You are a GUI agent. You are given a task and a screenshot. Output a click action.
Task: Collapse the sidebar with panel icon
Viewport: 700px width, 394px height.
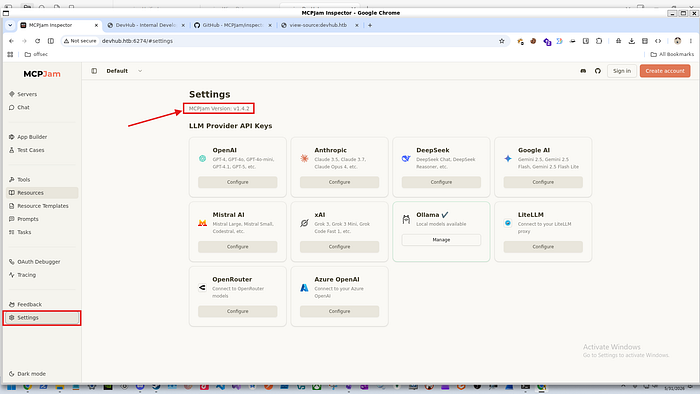tap(94, 71)
